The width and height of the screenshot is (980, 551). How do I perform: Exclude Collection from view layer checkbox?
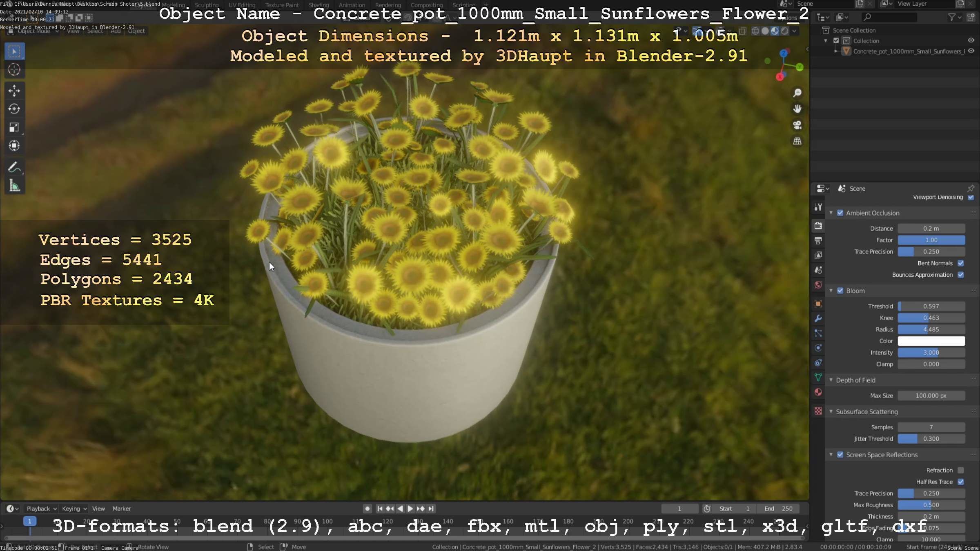[836, 40]
